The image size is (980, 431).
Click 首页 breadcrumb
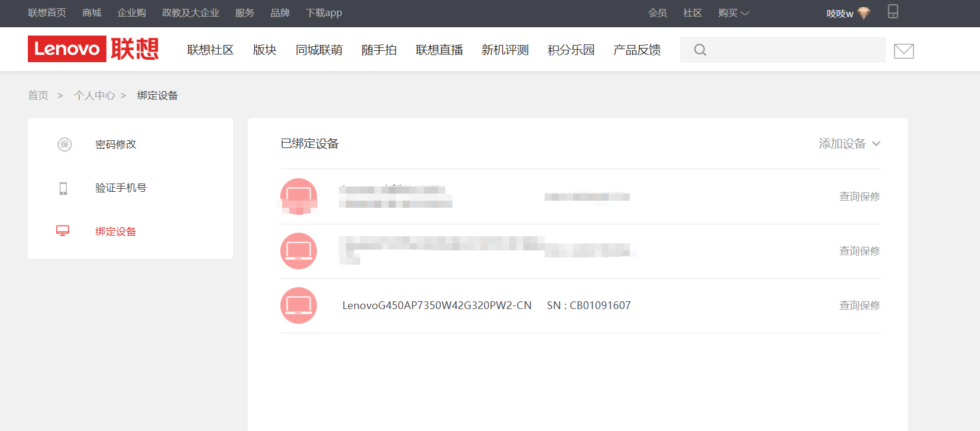[38, 95]
